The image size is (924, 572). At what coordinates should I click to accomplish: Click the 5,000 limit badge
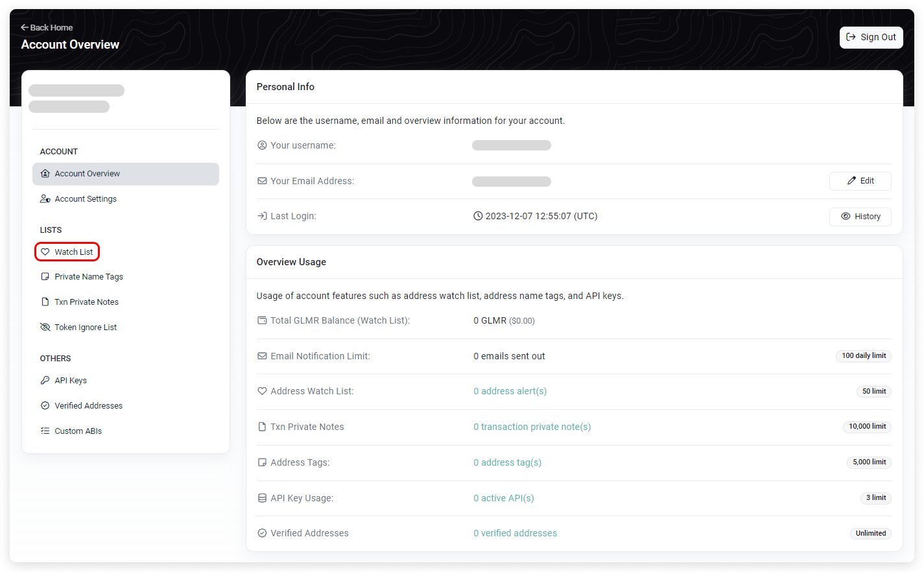pyautogui.click(x=870, y=462)
